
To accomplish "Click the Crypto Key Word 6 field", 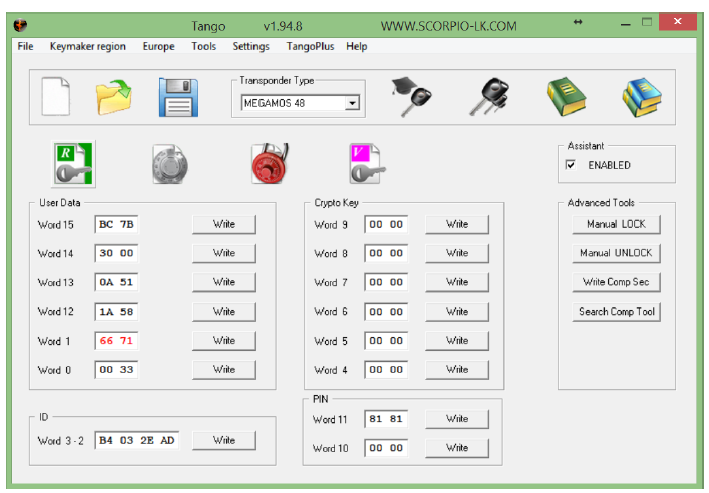I will point(386,312).
